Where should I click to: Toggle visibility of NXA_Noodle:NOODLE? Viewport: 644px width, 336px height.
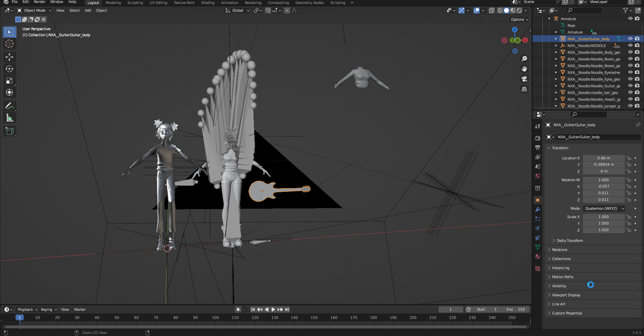pyautogui.click(x=630, y=46)
